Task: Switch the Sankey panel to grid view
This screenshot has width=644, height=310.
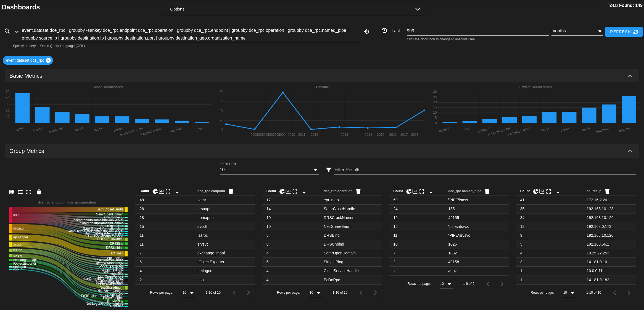Action: tap(12, 192)
